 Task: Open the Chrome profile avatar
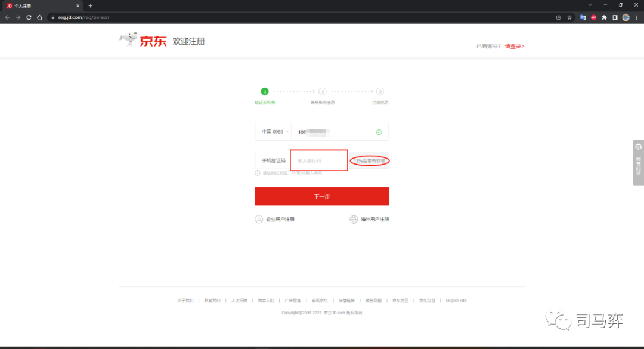[x=626, y=18]
